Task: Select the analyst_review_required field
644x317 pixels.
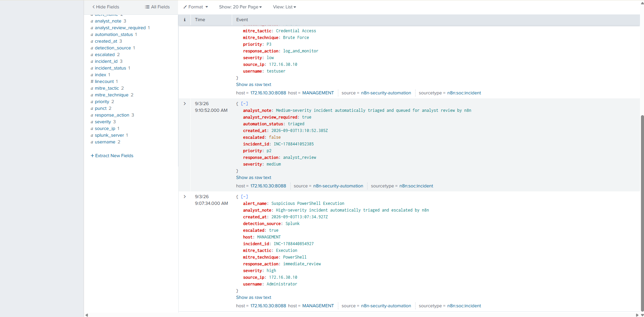Action: click(120, 28)
